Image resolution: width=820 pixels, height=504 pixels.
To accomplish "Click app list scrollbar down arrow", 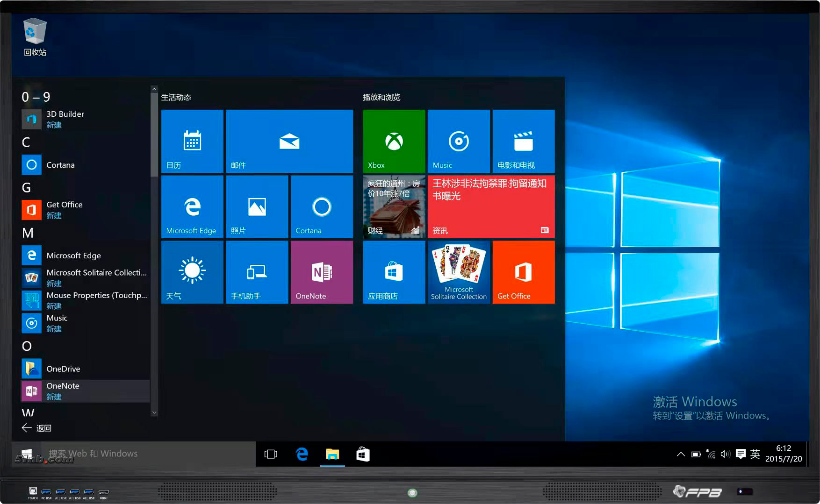I will coord(154,413).
